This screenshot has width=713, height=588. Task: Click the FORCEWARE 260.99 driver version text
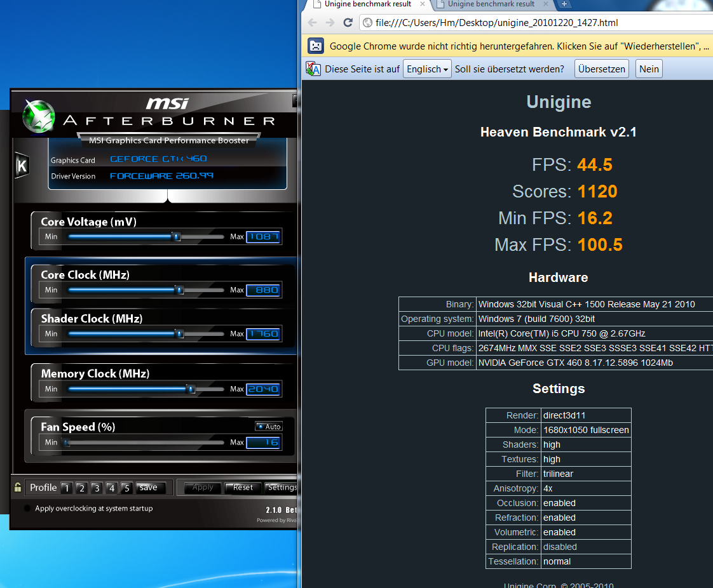click(x=161, y=176)
